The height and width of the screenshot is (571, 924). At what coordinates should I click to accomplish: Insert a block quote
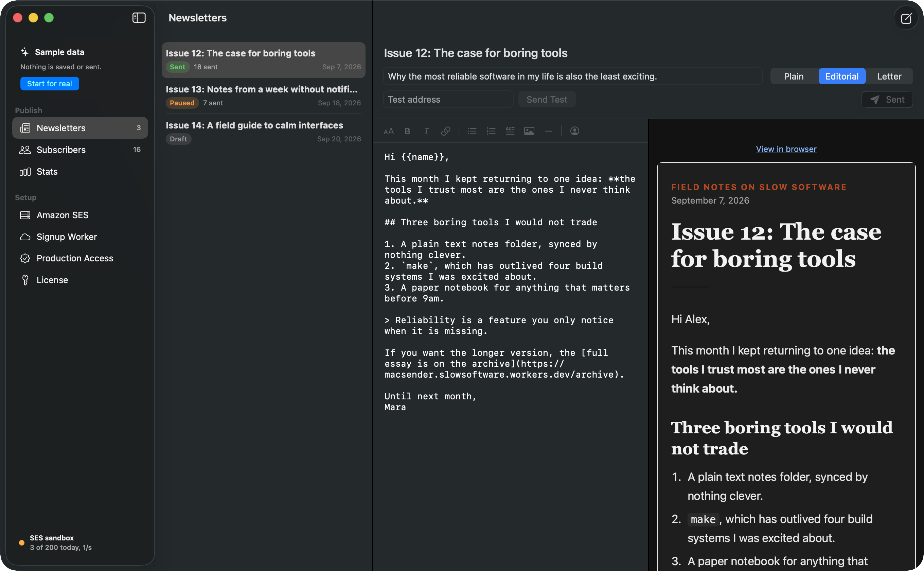pos(510,131)
